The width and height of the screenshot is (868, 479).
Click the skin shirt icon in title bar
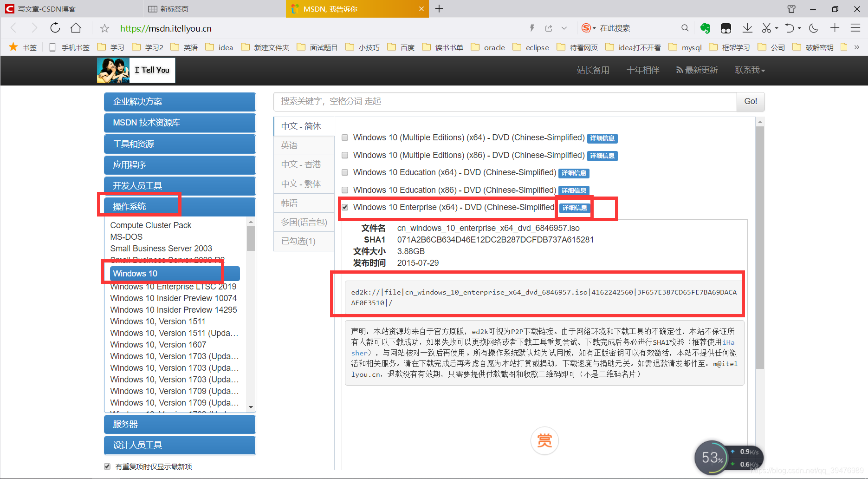coord(791,9)
